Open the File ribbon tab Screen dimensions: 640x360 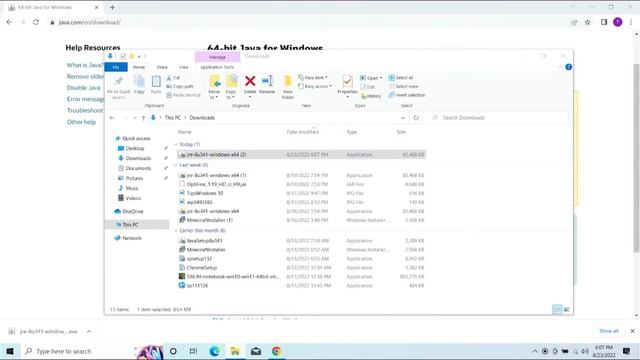click(x=116, y=67)
